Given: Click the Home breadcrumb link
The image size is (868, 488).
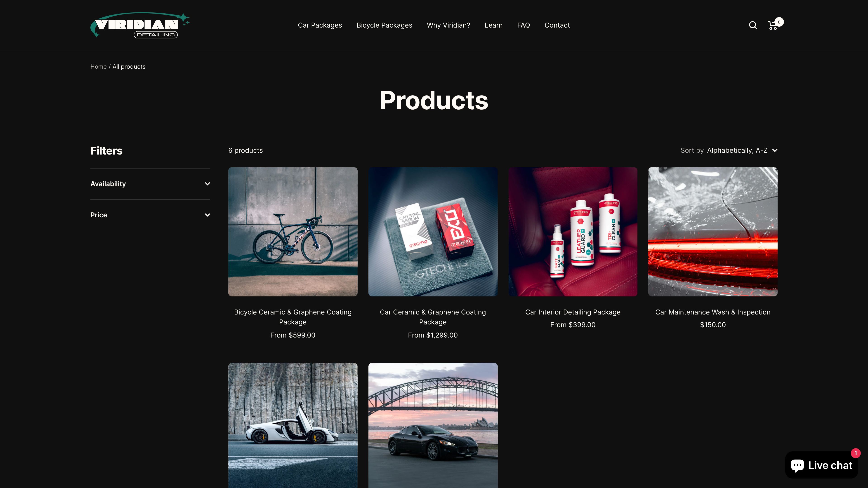Looking at the screenshot, I should point(98,67).
